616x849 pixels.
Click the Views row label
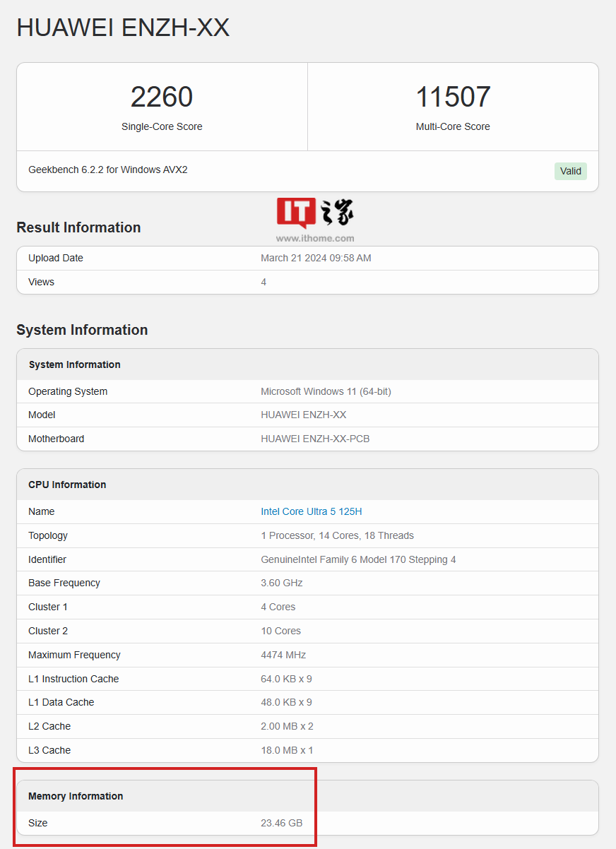41,282
